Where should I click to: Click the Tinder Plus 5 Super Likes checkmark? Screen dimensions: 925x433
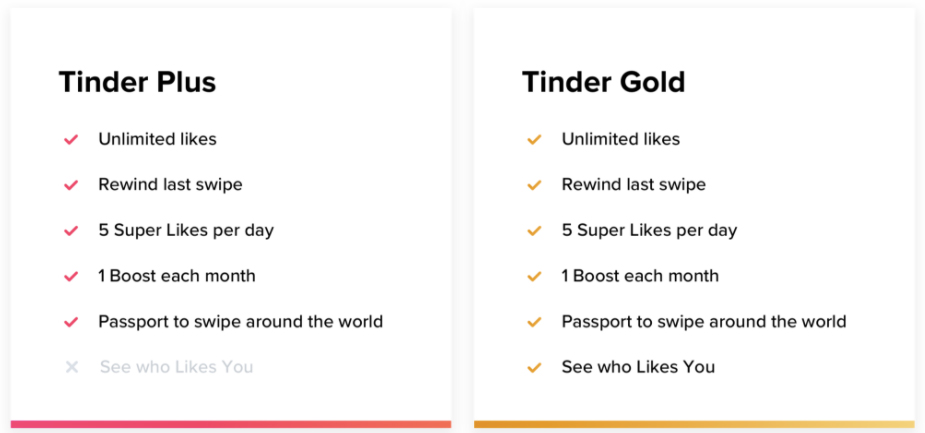(71, 231)
